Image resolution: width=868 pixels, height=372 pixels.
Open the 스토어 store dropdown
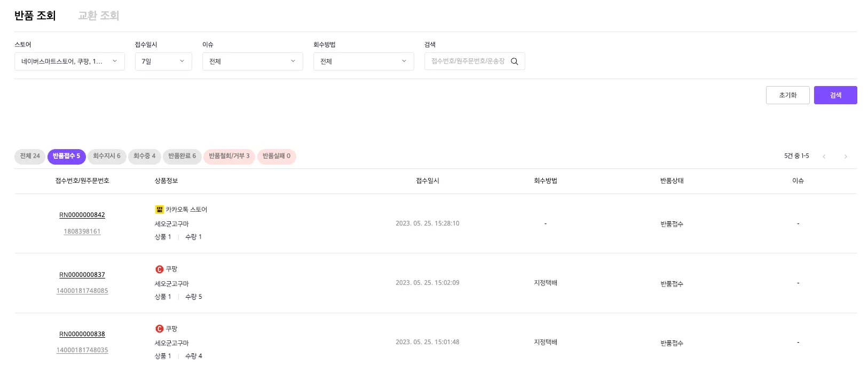(x=69, y=61)
